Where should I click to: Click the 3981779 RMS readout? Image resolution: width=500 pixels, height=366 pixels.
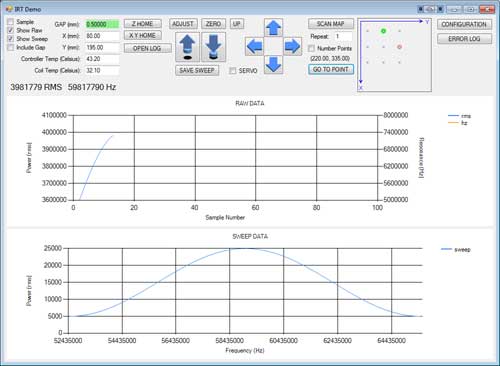pyautogui.click(x=36, y=87)
